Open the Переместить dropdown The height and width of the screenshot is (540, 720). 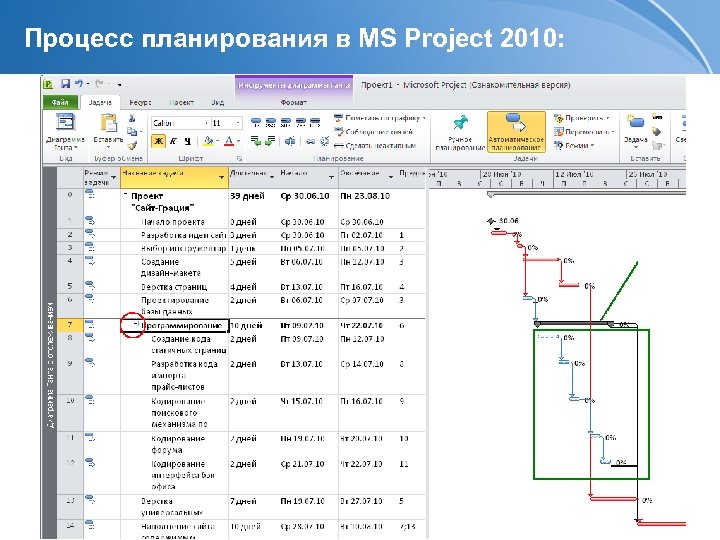click(584, 132)
